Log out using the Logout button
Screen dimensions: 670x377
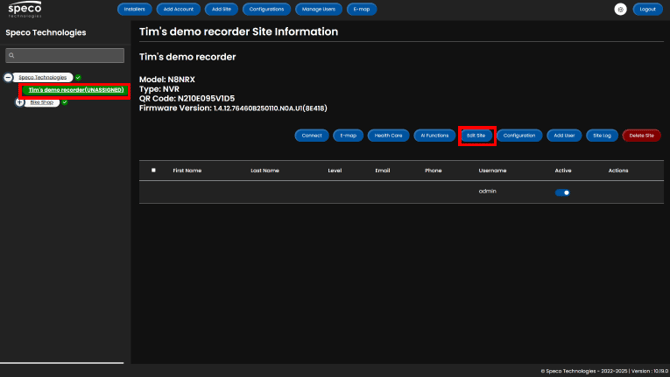[x=647, y=9]
